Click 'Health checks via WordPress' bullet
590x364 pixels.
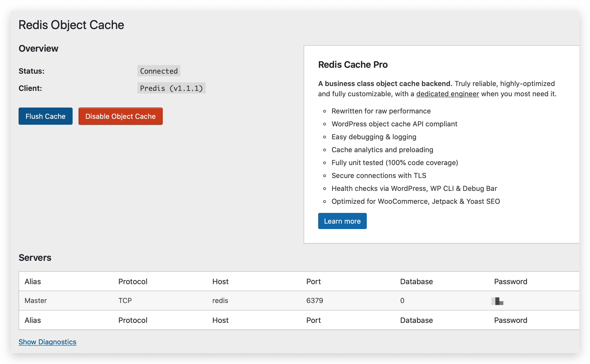414,188
